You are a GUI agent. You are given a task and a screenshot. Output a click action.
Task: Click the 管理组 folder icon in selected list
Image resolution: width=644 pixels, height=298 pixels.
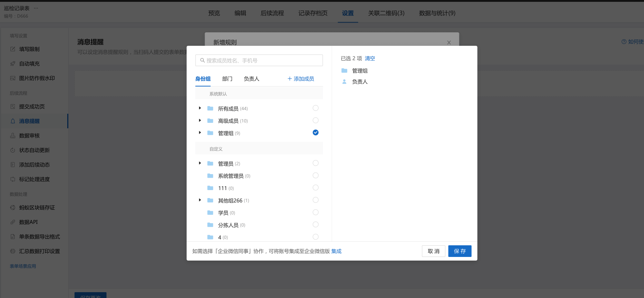click(344, 71)
